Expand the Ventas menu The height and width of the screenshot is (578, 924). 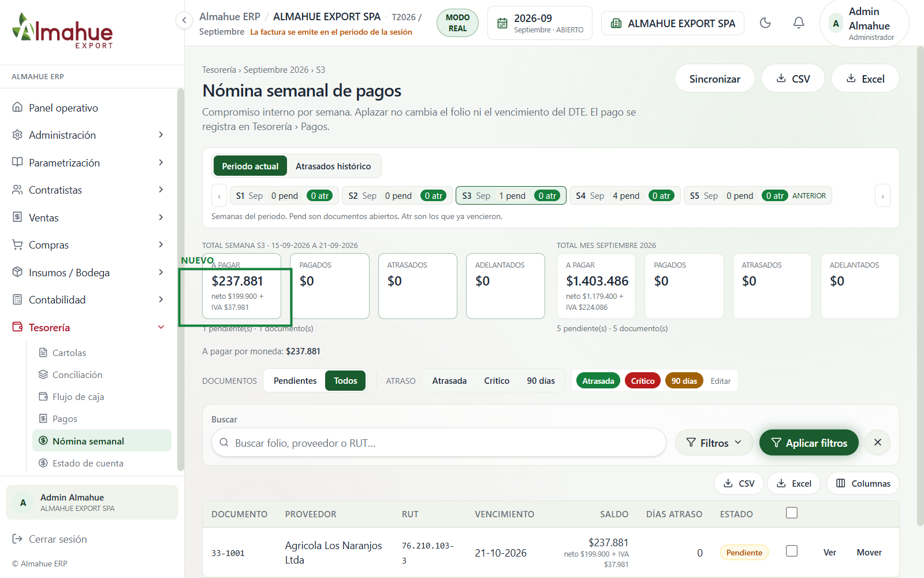88,217
